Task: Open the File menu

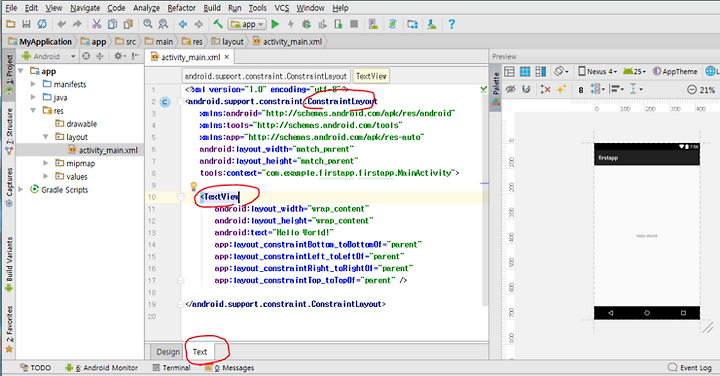Action: [11, 8]
